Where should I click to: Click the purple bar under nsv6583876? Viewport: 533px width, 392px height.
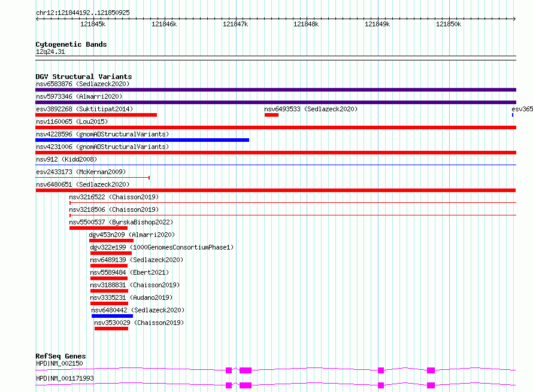pos(275,90)
